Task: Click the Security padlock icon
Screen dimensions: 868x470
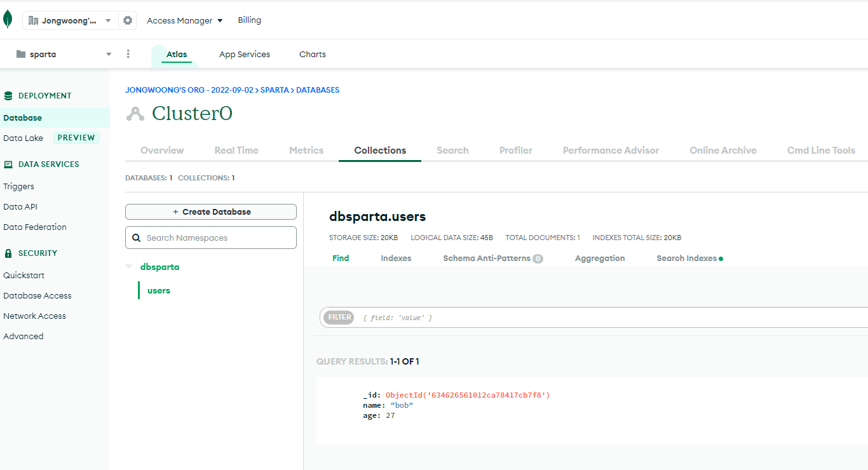Action: click(x=8, y=253)
